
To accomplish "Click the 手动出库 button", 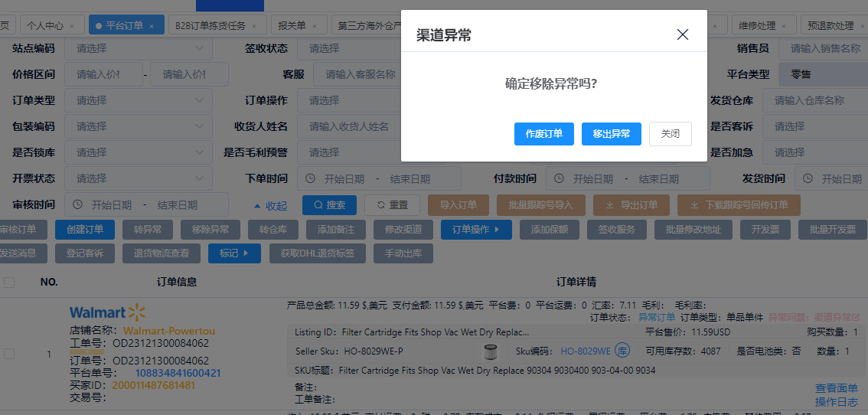I will (405, 253).
